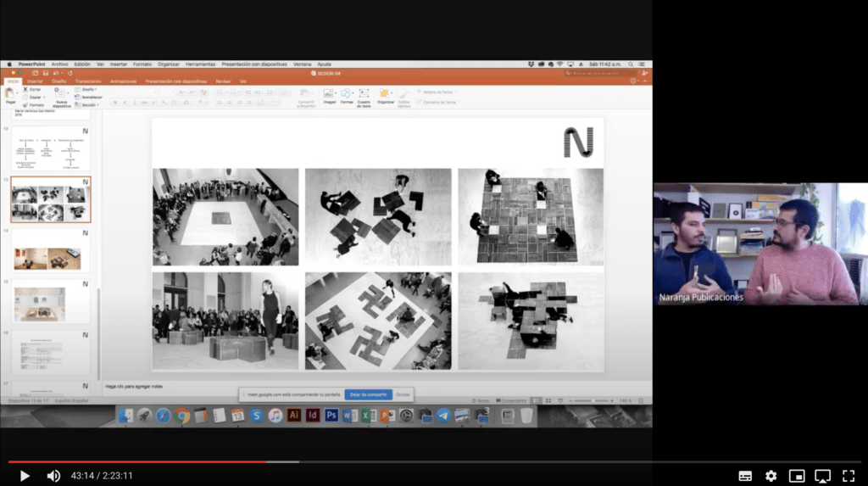Image resolution: width=868 pixels, height=486 pixels.
Task: Open InDesign from the Dock
Action: pos(313,416)
